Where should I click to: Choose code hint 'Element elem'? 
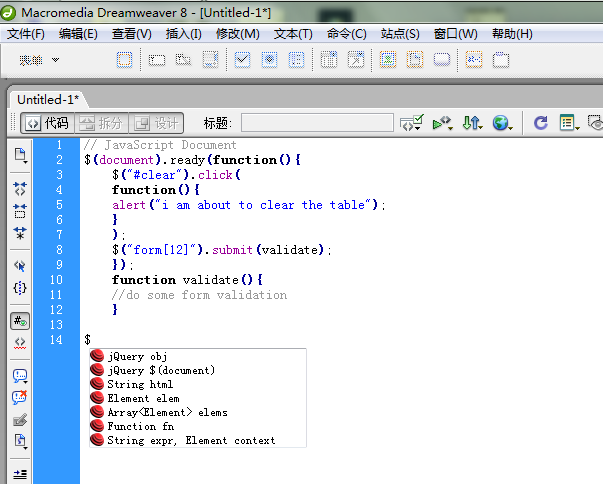point(198,398)
